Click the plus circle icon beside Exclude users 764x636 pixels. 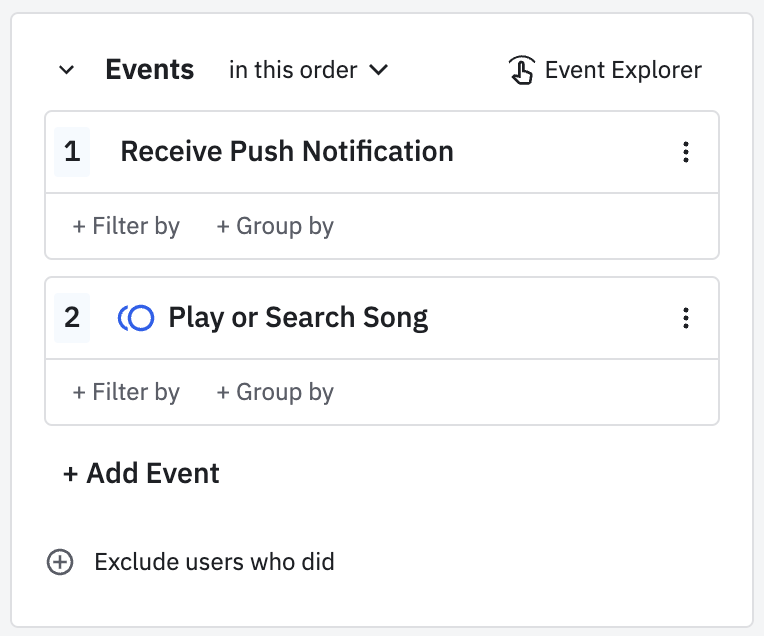tap(61, 562)
